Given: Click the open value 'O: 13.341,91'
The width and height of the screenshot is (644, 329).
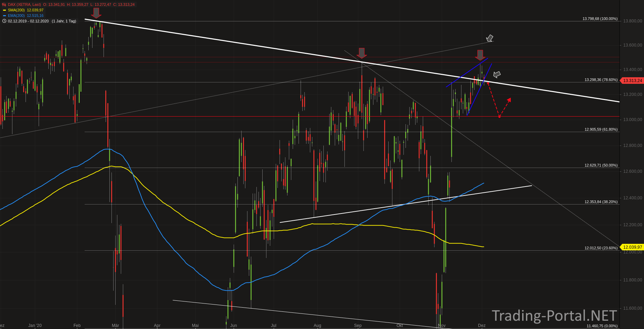Looking at the screenshot, I should click(x=54, y=4).
